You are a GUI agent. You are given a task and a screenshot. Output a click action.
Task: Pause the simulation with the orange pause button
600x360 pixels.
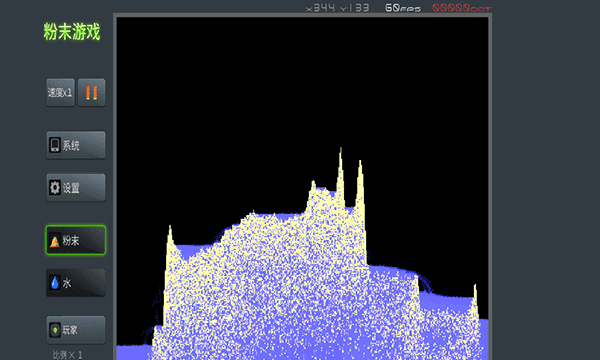(x=91, y=93)
